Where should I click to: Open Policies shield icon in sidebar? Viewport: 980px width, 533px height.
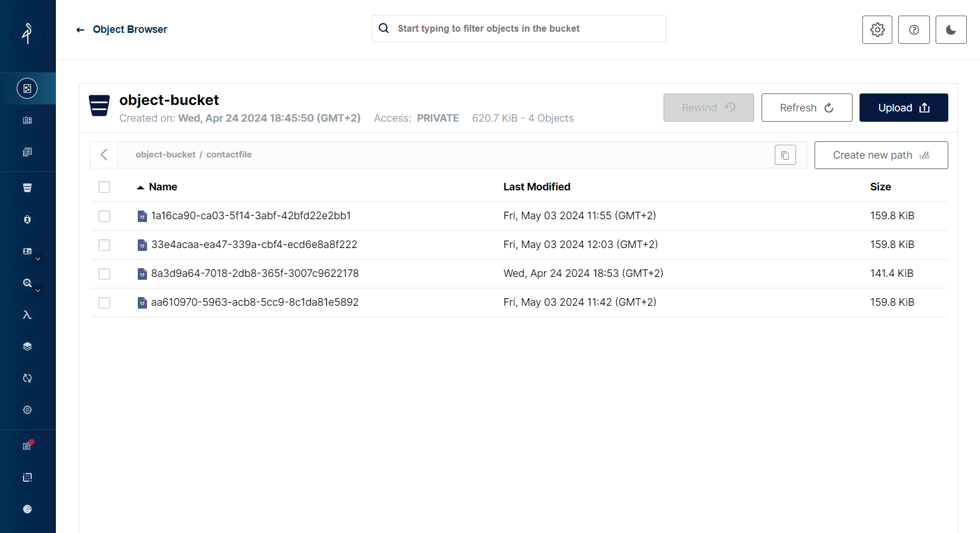(x=27, y=220)
